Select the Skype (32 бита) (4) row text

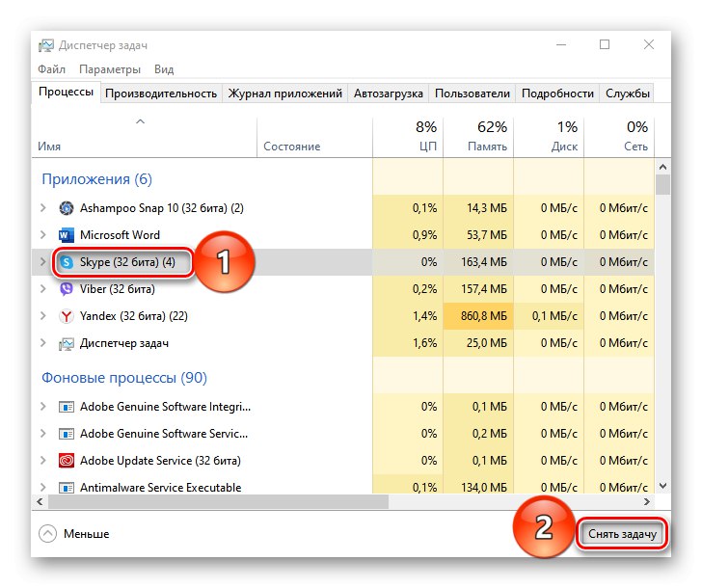coord(127,262)
